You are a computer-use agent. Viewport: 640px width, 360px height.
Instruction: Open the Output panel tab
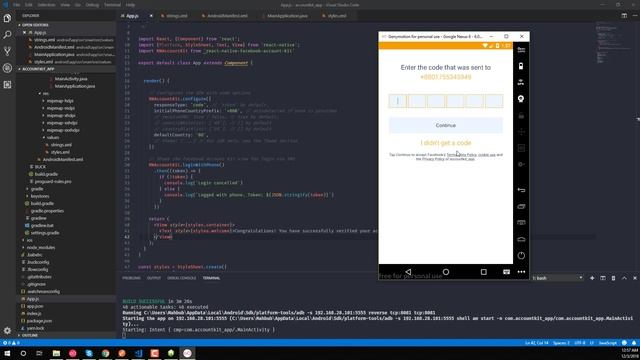(x=154, y=278)
